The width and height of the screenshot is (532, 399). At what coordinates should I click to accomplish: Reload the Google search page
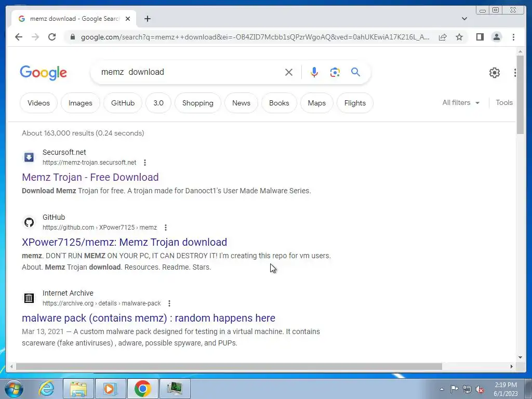(52, 37)
